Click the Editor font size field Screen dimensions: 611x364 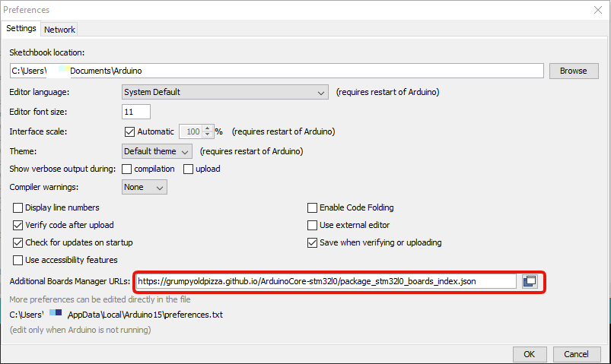[x=136, y=112]
